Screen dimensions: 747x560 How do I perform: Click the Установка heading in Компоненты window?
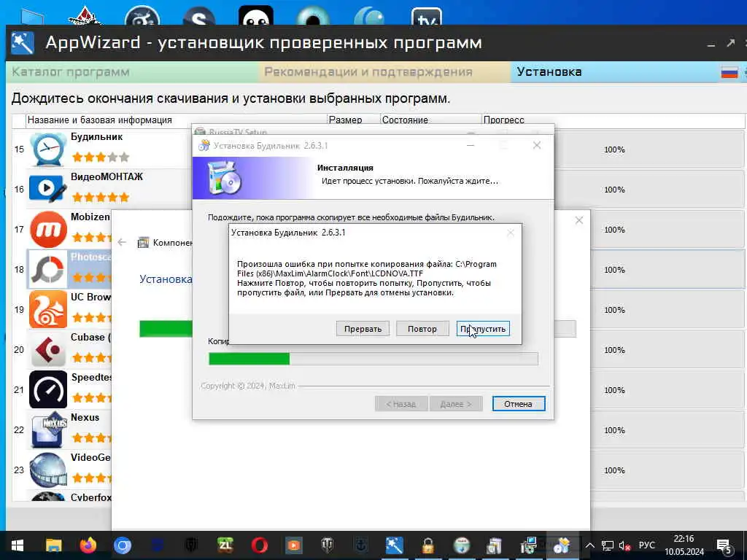pyautogui.click(x=166, y=279)
